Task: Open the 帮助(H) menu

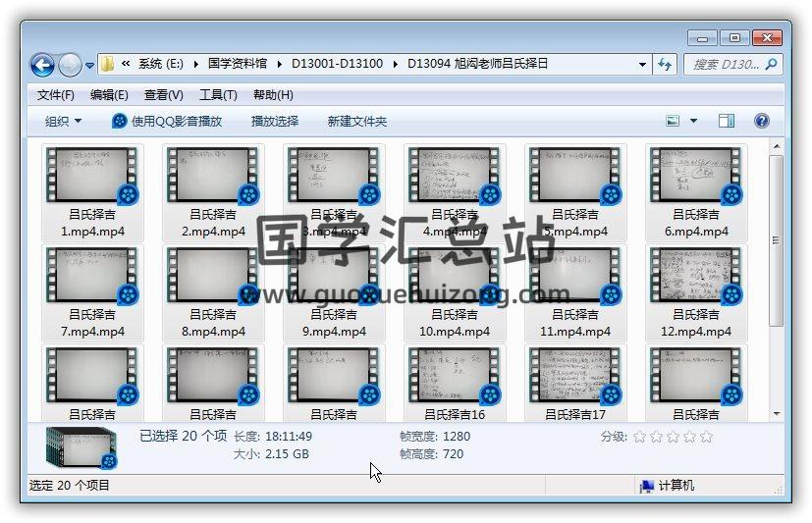Action: (x=273, y=95)
